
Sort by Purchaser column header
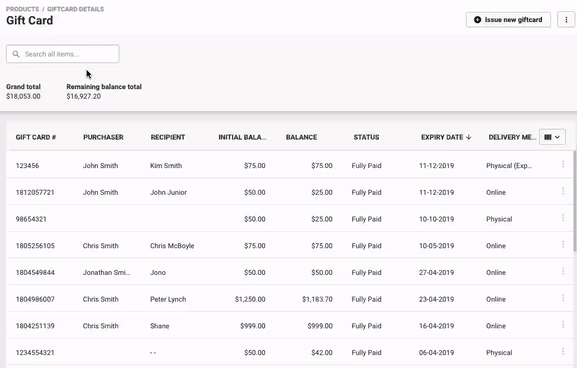point(103,137)
